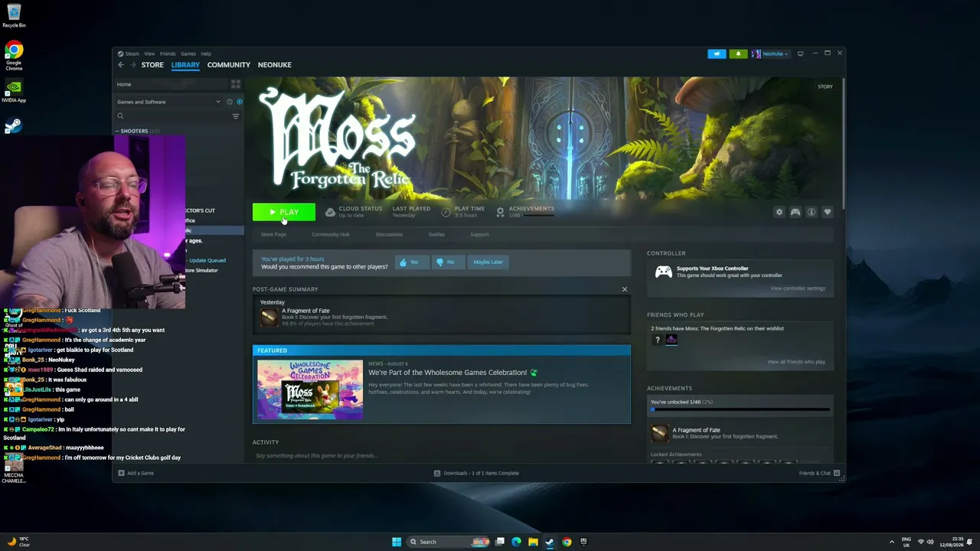Screen dimensions: 980x551
Task: Open NeoNuke account dropdown
Action: pos(770,54)
